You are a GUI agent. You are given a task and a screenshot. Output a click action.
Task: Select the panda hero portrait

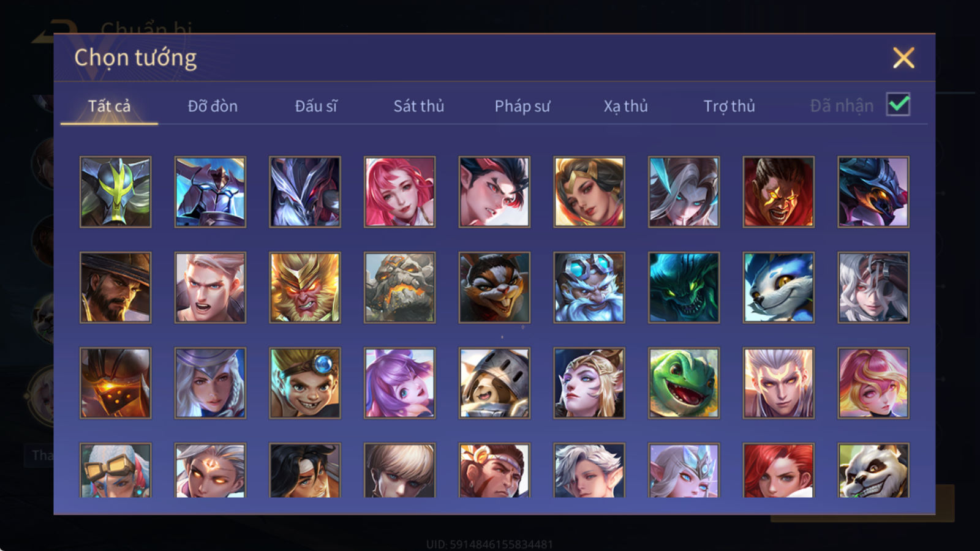click(x=873, y=470)
